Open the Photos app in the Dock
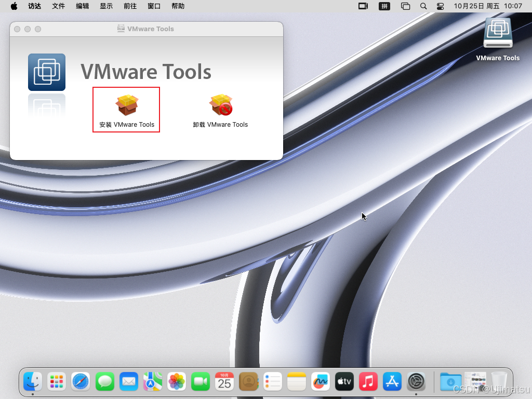This screenshot has height=399, width=532. pyautogui.click(x=177, y=381)
